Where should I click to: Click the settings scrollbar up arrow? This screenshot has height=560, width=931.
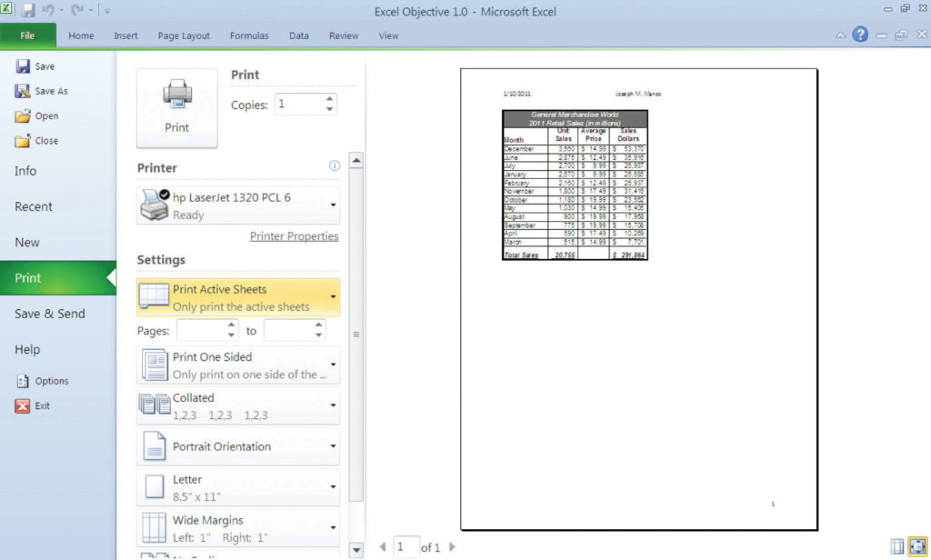tap(356, 160)
